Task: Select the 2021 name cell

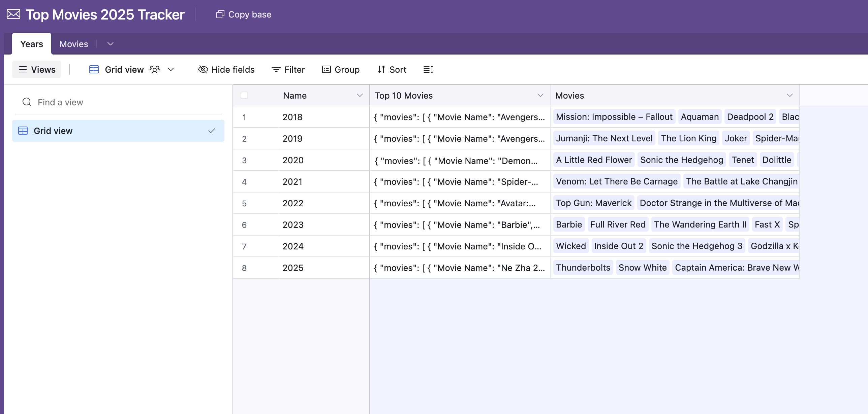Action: 324,181
